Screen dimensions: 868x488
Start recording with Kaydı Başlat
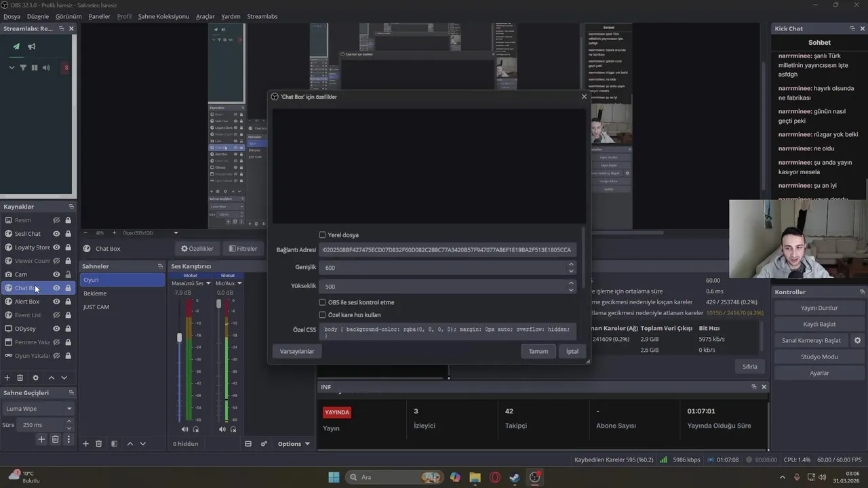point(819,324)
